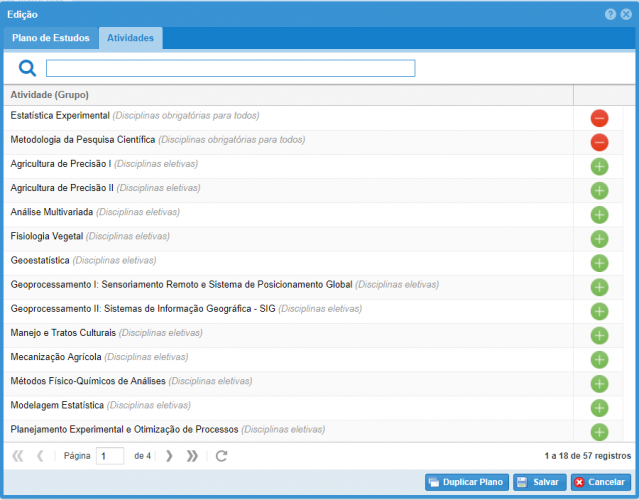Add Geoestatística using the plus icon
Viewport: 639px width, 500px height.
click(x=599, y=262)
